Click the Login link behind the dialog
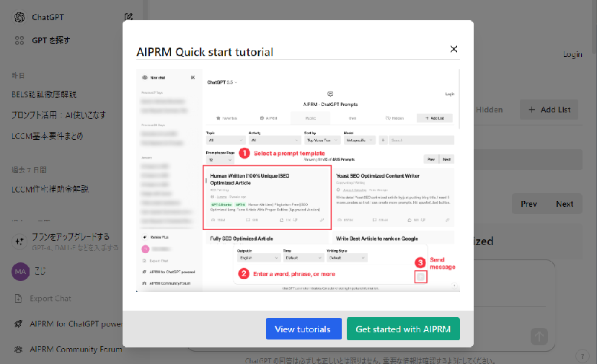597x364 pixels. pyautogui.click(x=572, y=55)
